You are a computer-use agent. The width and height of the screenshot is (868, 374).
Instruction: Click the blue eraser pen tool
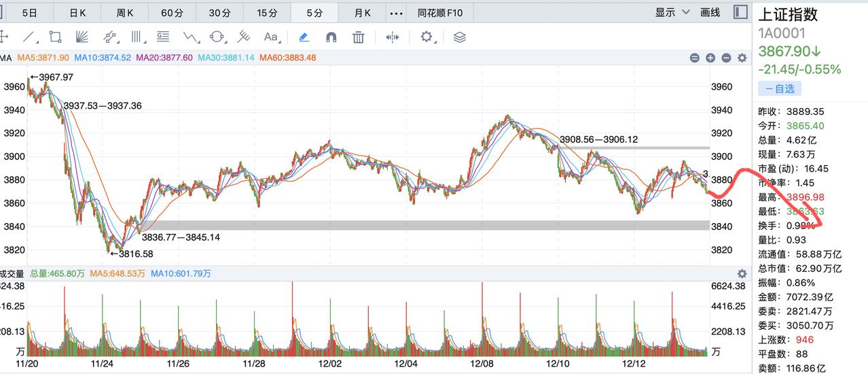coord(304,37)
